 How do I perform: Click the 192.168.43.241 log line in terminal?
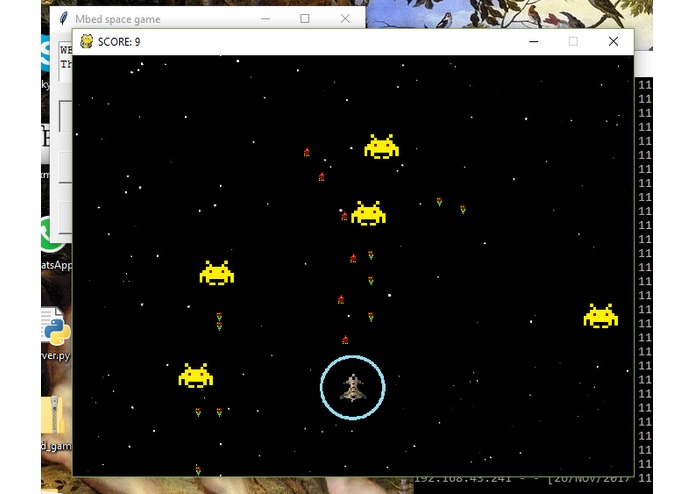pyautogui.click(x=522, y=479)
